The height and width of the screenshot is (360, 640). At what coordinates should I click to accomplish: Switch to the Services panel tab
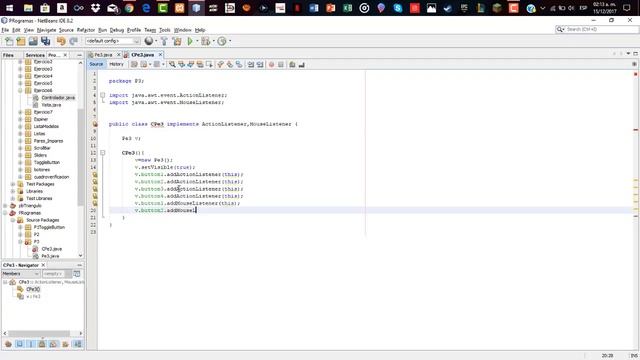pyautogui.click(x=35, y=55)
